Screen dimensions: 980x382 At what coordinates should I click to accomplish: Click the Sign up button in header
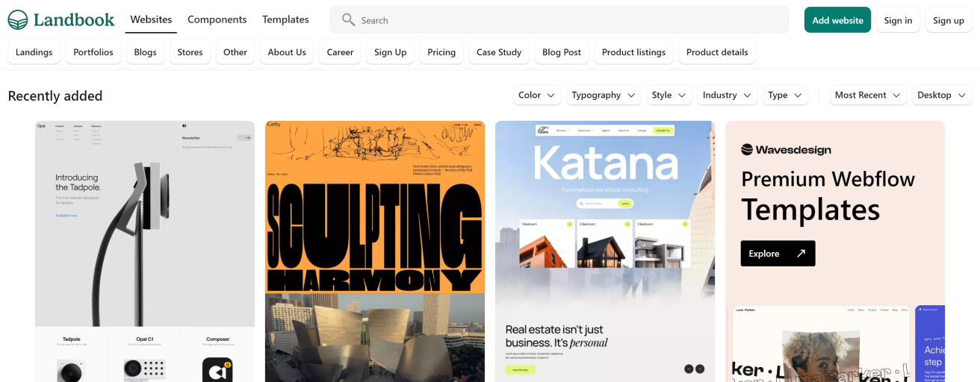(x=949, y=20)
